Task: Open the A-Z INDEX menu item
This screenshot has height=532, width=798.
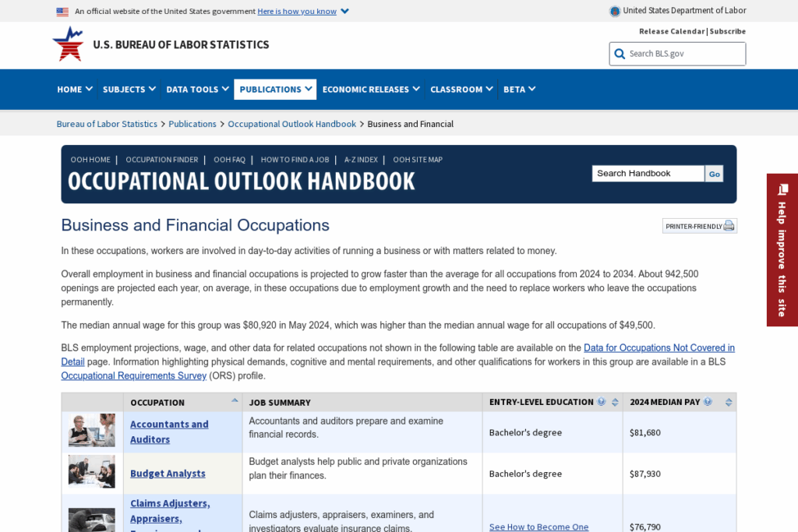Action: click(361, 160)
